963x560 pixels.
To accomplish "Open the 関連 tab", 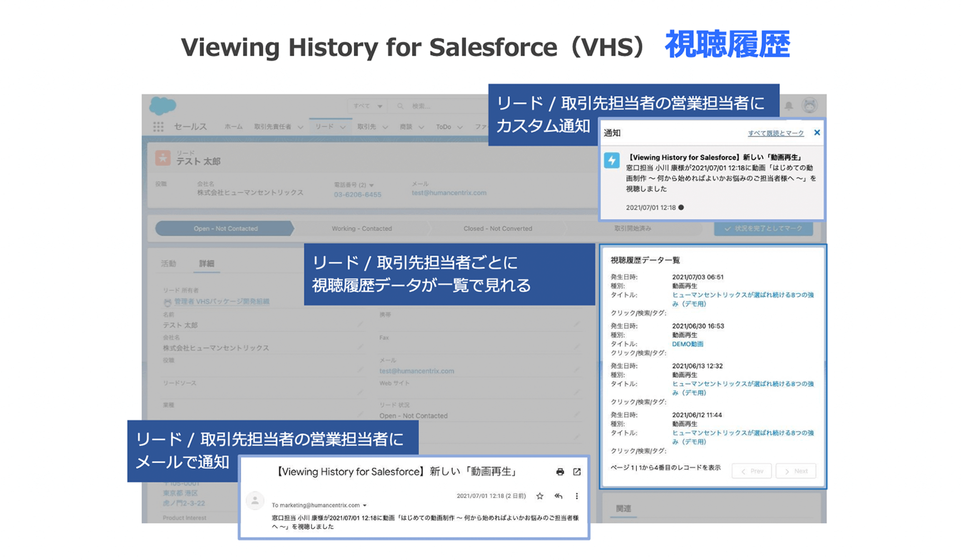I will click(623, 508).
